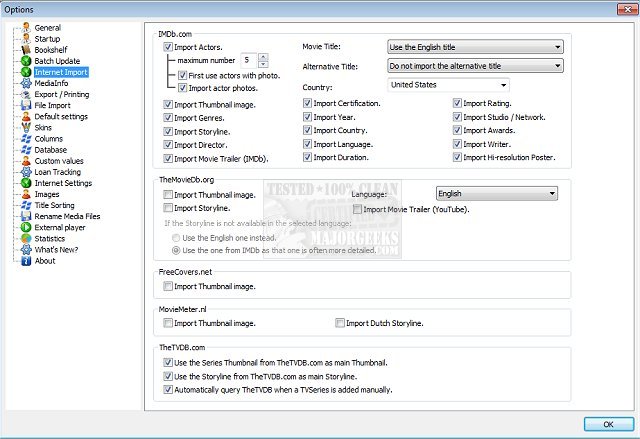Click the File Import disk icon

26,105
